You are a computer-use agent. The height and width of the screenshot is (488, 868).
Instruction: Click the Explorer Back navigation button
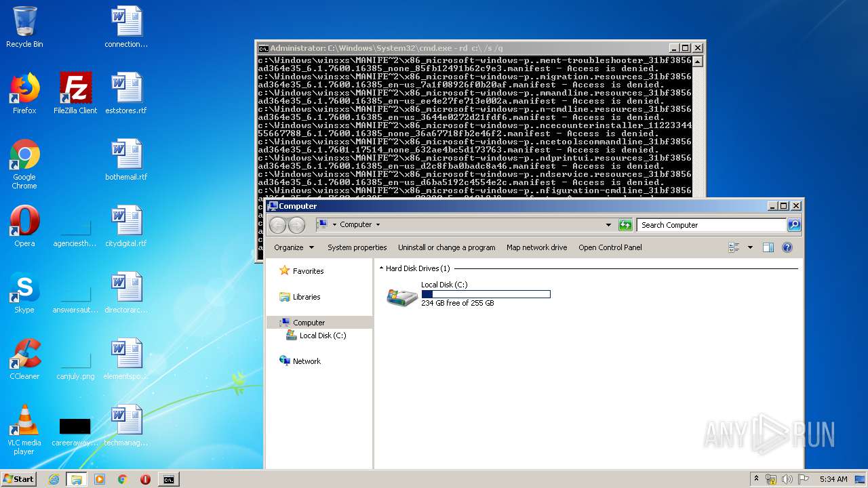277,225
